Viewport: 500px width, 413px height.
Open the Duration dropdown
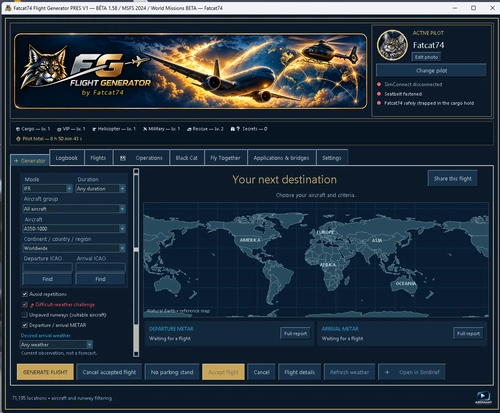click(101, 189)
